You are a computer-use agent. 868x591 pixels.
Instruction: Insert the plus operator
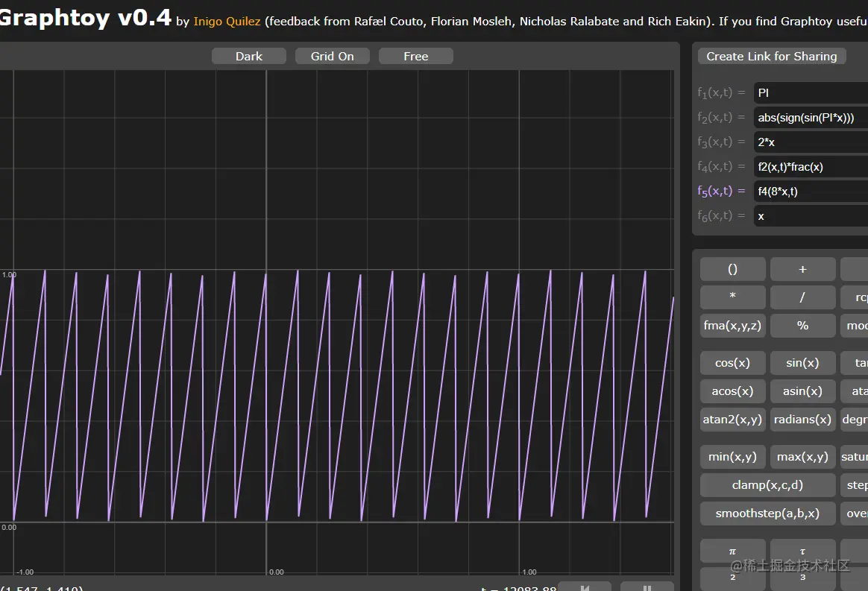pos(802,269)
